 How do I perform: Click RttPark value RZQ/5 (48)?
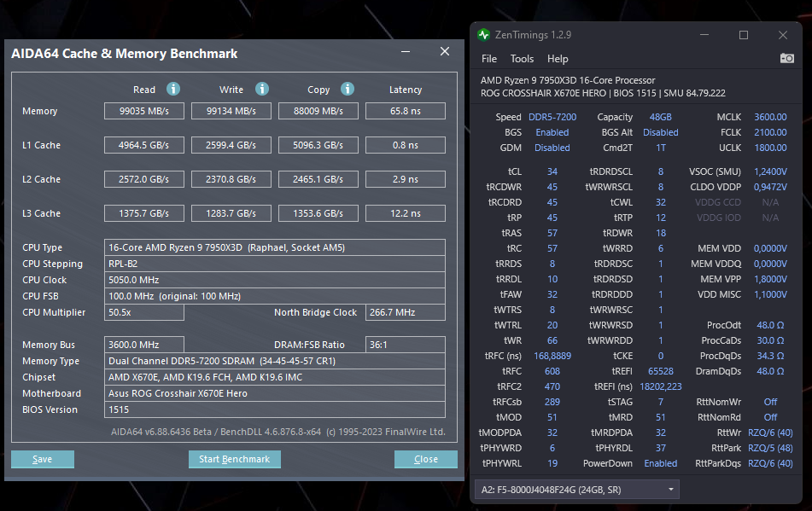pos(770,448)
